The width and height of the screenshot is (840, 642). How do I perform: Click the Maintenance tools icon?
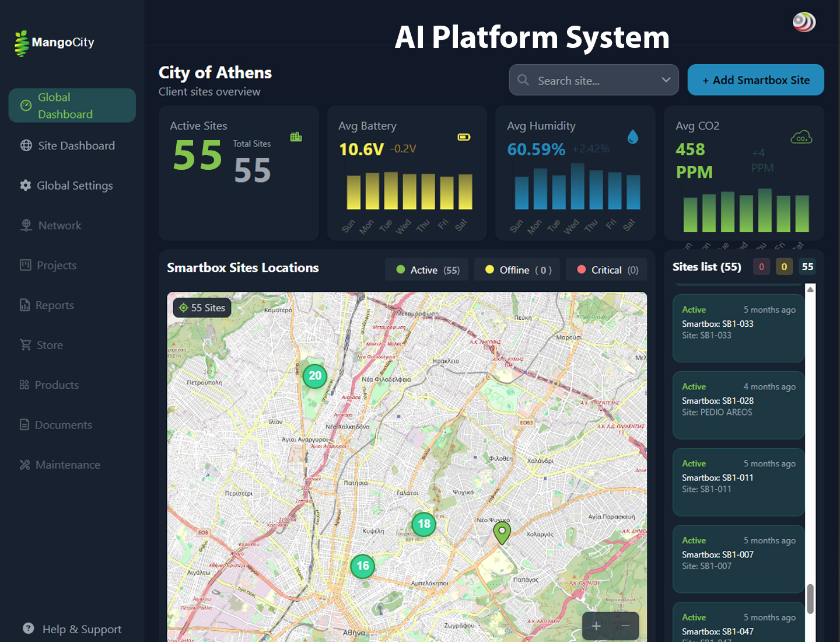(24, 465)
